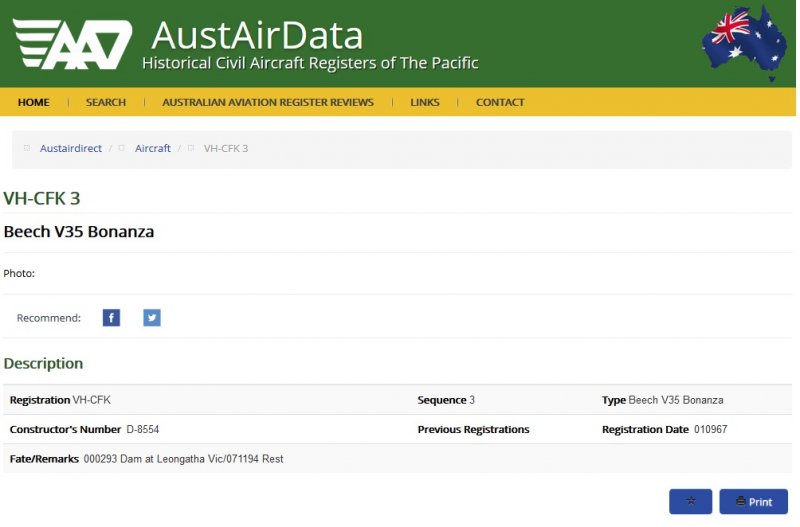Image resolution: width=800 pixels, height=527 pixels.
Task: Click the Photo: label
Action: (19, 273)
